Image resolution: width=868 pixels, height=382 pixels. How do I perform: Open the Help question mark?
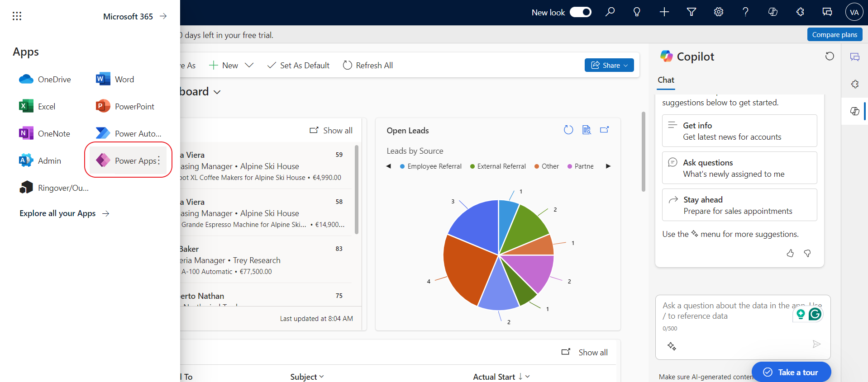[745, 12]
